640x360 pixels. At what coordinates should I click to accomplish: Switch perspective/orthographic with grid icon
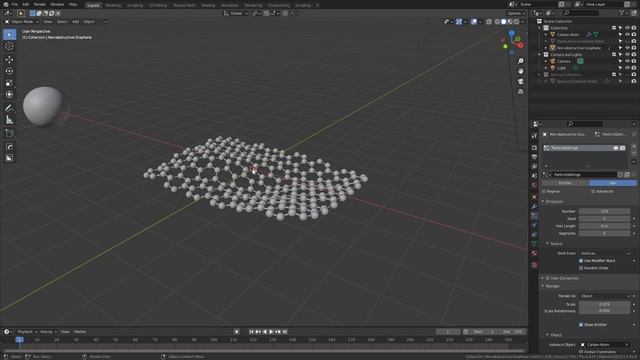click(x=521, y=92)
